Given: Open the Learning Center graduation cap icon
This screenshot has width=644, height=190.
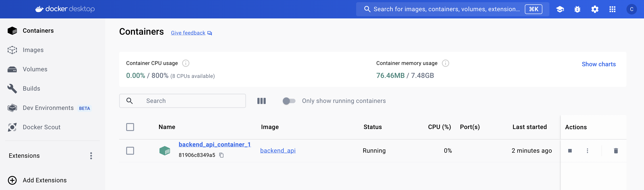Looking at the screenshot, I should point(560,9).
